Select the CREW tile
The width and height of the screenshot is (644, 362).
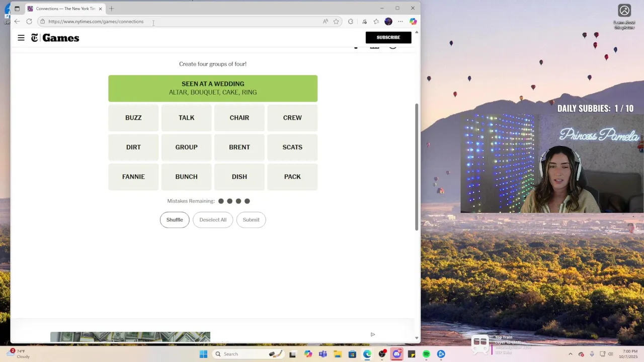coord(292,118)
